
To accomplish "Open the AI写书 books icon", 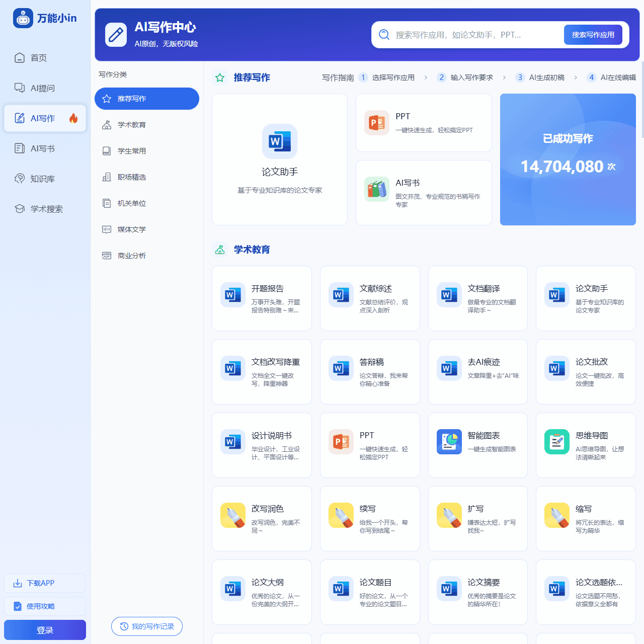I will tap(377, 189).
